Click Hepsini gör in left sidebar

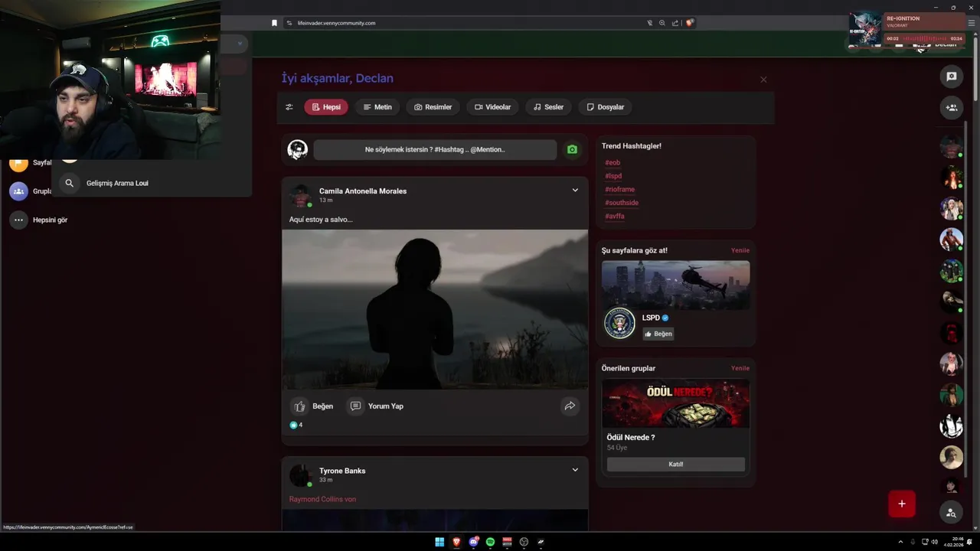pyautogui.click(x=51, y=220)
